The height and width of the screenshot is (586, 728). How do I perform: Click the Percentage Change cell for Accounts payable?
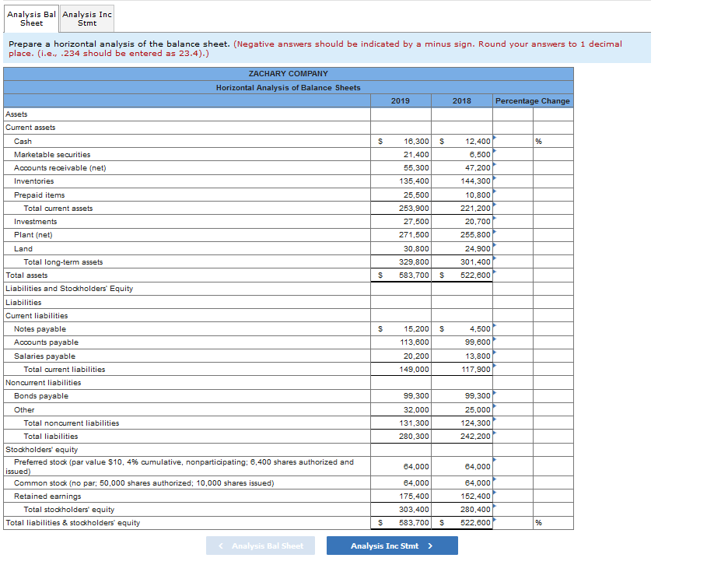point(515,342)
